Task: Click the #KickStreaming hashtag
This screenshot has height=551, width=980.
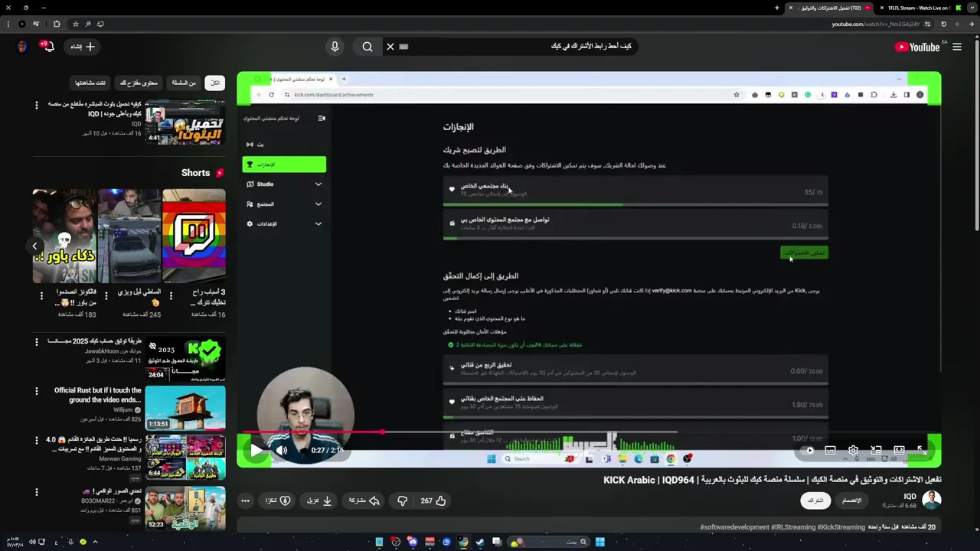Action: pyautogui.click(x=841, y=527)
